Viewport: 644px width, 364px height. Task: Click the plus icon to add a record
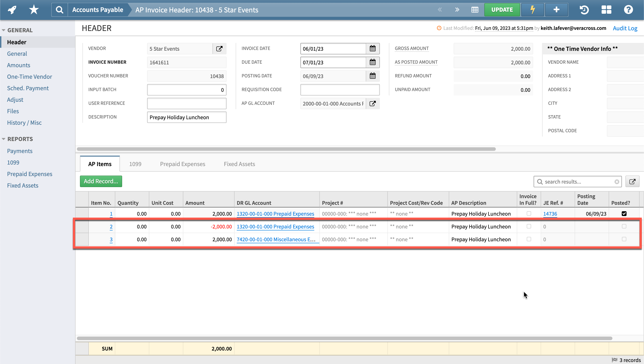(557, 10)
